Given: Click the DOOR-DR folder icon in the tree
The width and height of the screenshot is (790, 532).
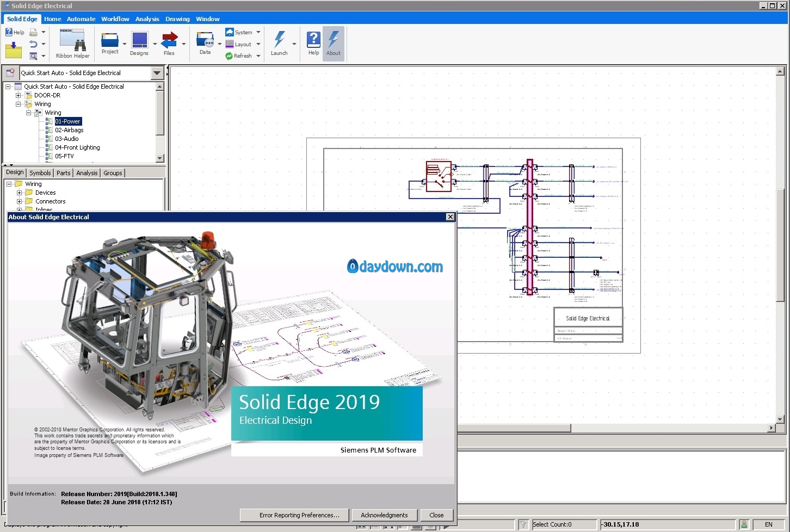Looking at the screenshot, I should coord(28,95).
